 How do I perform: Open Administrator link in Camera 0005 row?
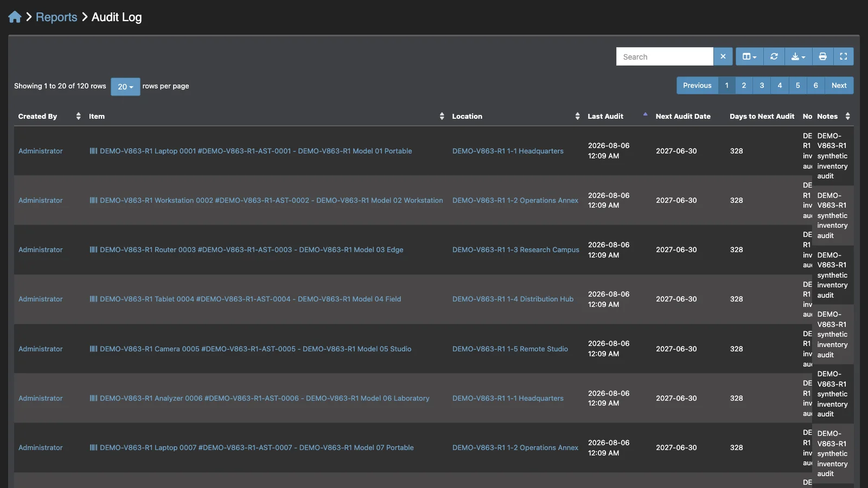[x=41, y=349]
